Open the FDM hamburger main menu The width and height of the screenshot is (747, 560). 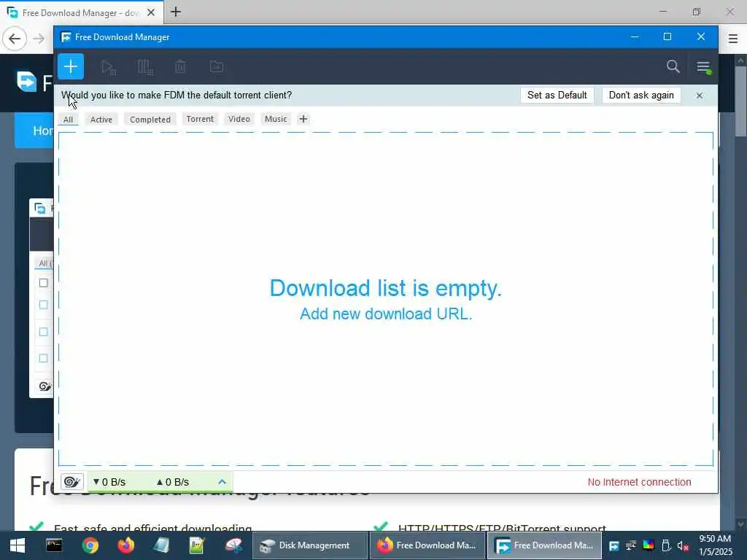click(x=704, y=67)
